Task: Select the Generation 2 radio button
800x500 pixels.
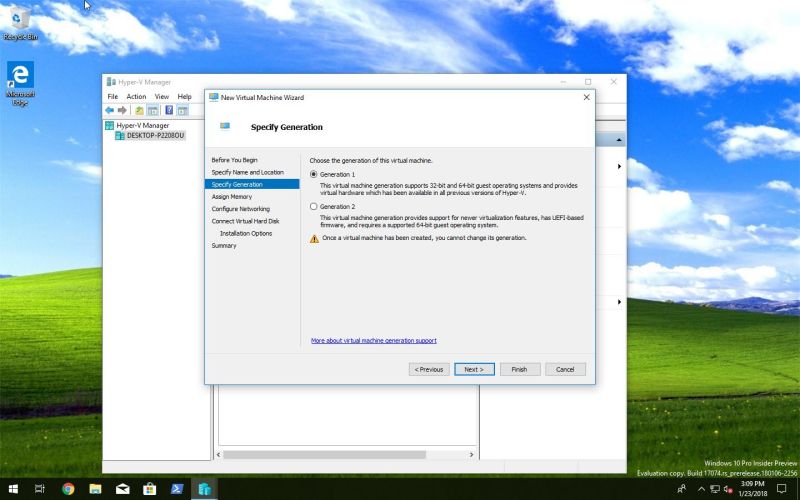Action: (x=313, y=206)
